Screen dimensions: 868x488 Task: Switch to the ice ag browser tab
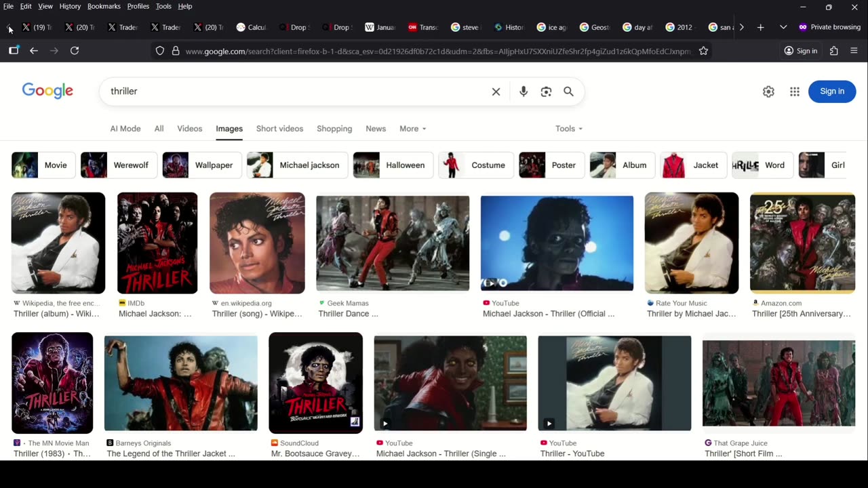[x=551, y=27]
